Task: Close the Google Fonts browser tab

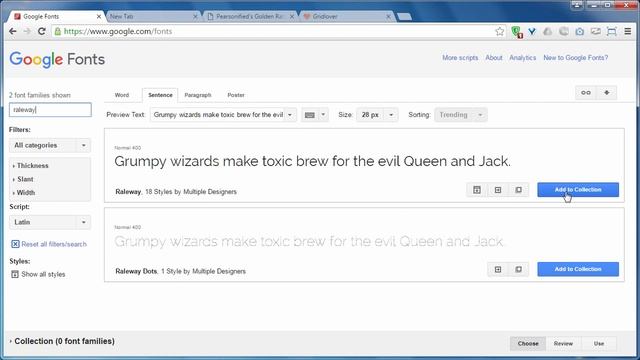Action: pyautogui.click(x=98, y=16)
